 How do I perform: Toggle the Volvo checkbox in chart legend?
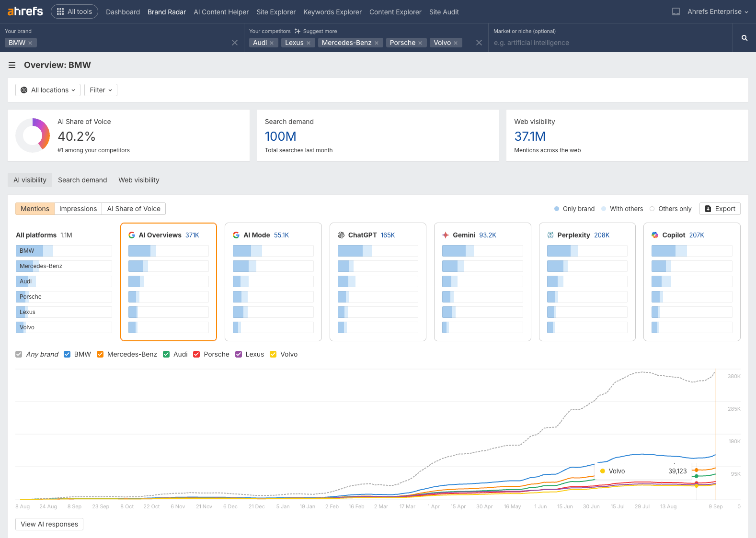(273, 354)
